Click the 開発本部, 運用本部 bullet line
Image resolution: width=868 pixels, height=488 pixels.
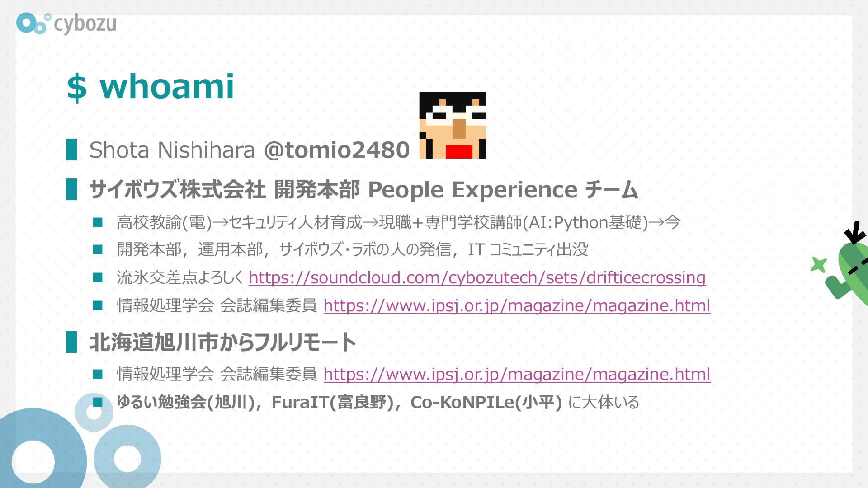(353, 249)
